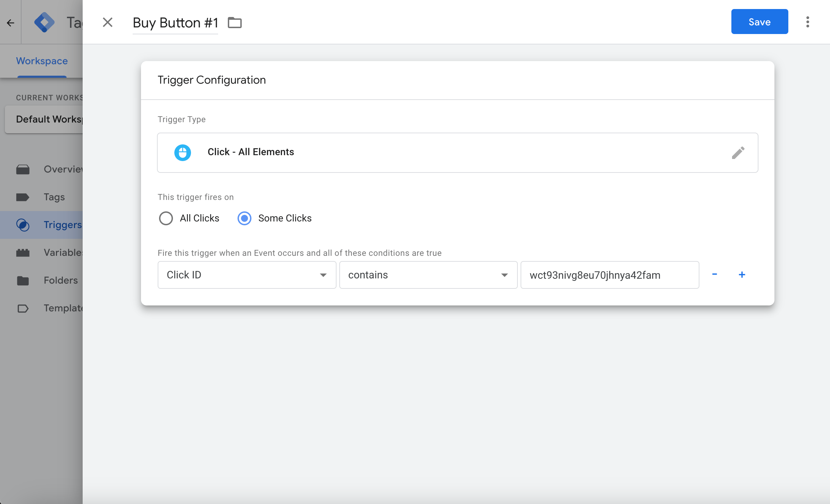Screen dimensions: 830x504
Task: Open Folders in the sidebar
Action: coord(60,280)
